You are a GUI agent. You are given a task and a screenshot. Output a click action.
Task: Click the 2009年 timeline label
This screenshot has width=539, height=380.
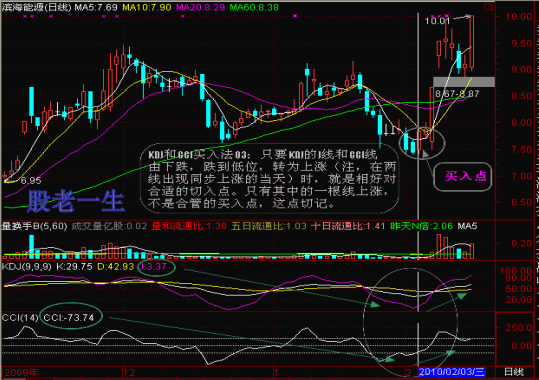21,372
